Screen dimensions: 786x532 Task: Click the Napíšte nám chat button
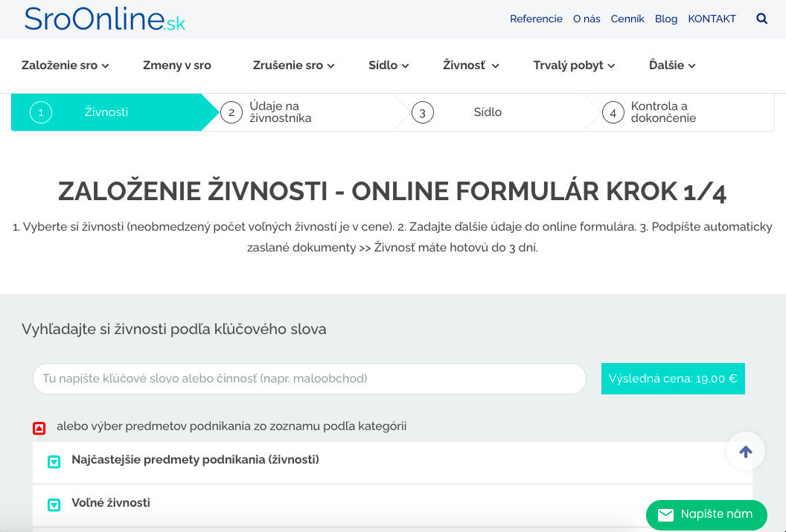[x=706, y=514]
